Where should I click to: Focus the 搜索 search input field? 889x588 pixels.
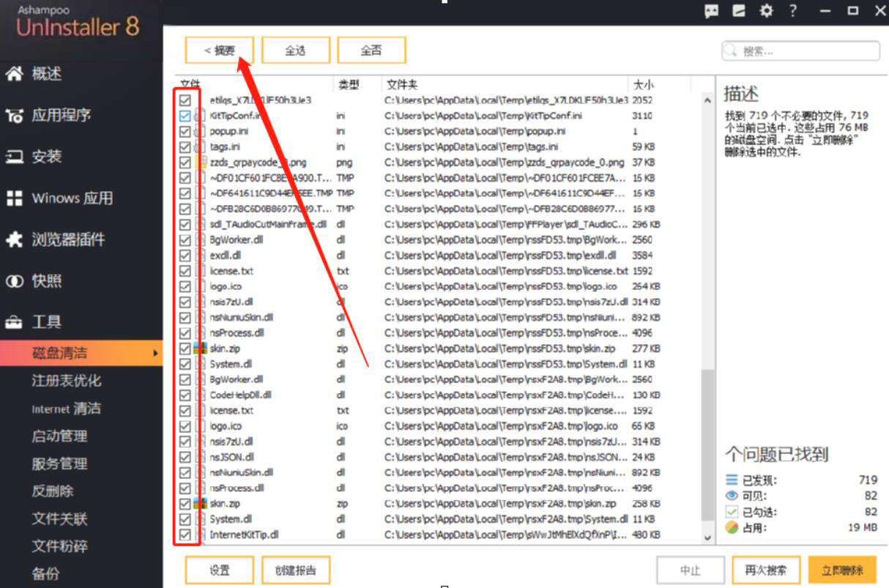(801, 51)
